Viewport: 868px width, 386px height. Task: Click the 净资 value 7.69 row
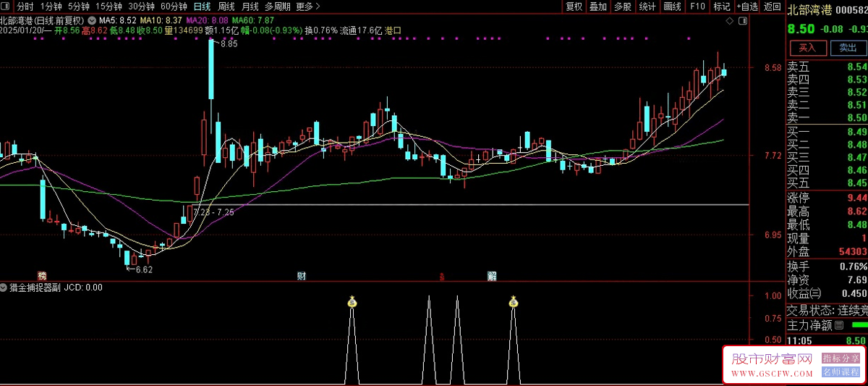point(827,280)
